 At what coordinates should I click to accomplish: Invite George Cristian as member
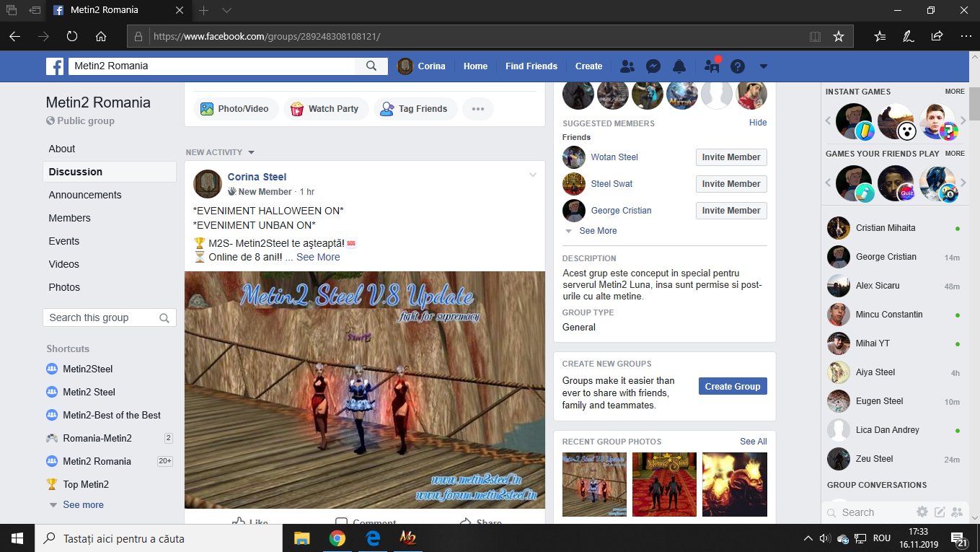pos(731,211)
